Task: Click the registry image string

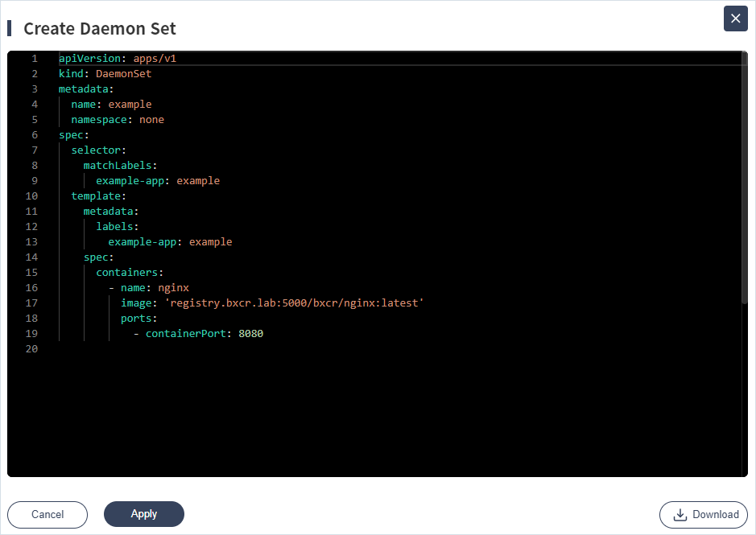Action: pos(294,302)
